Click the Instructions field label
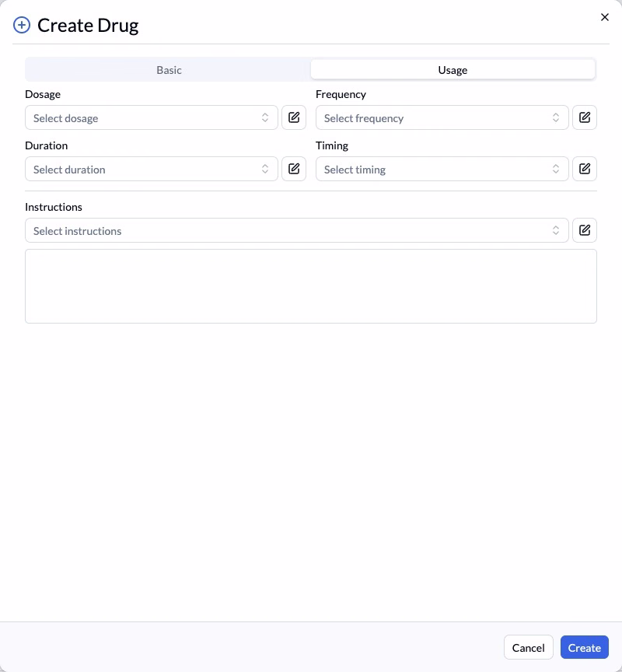 pyautogui.click(x=54, y=207)
